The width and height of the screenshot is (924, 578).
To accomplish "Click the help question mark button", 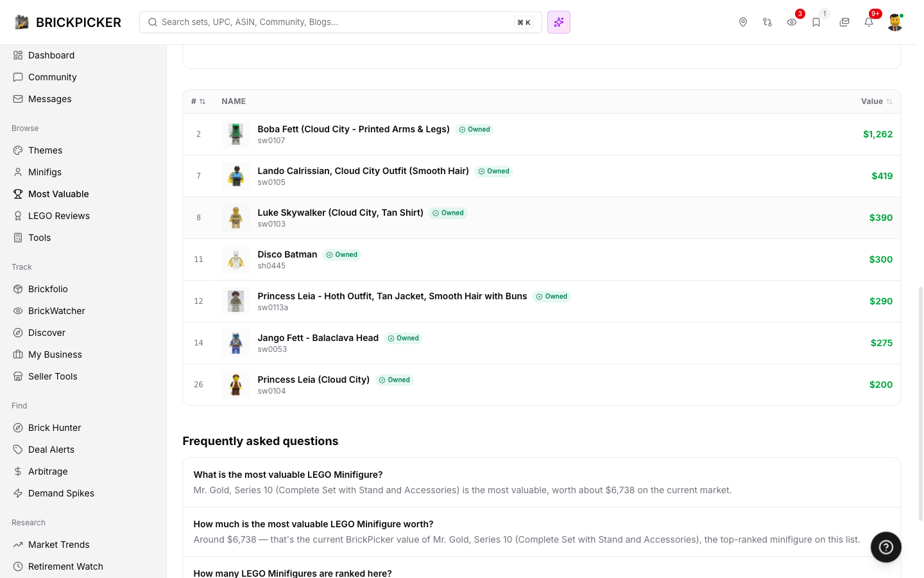I will coord(886,547).
